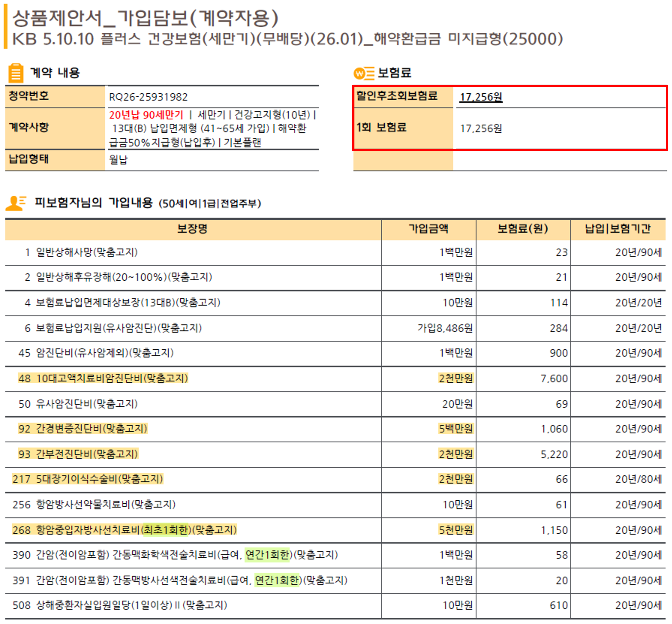Viewport: 672px width, 624px height.
Task: Click the 보험료(원) column header
Action: click(523, 229)
